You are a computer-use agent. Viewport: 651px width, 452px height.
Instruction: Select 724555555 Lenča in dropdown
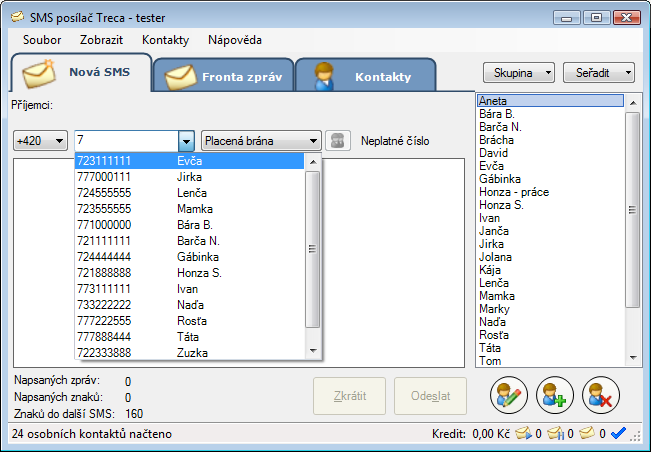click(x=189, y=193)
